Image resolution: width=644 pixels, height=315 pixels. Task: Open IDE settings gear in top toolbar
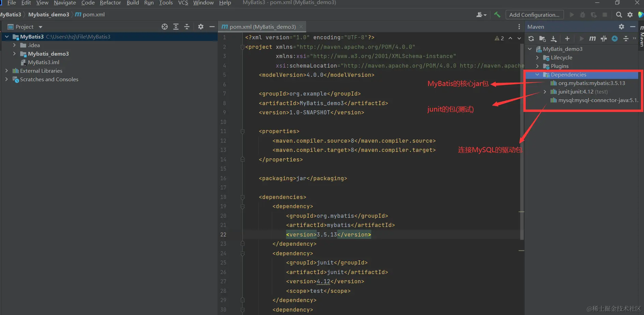click(630, 15)
